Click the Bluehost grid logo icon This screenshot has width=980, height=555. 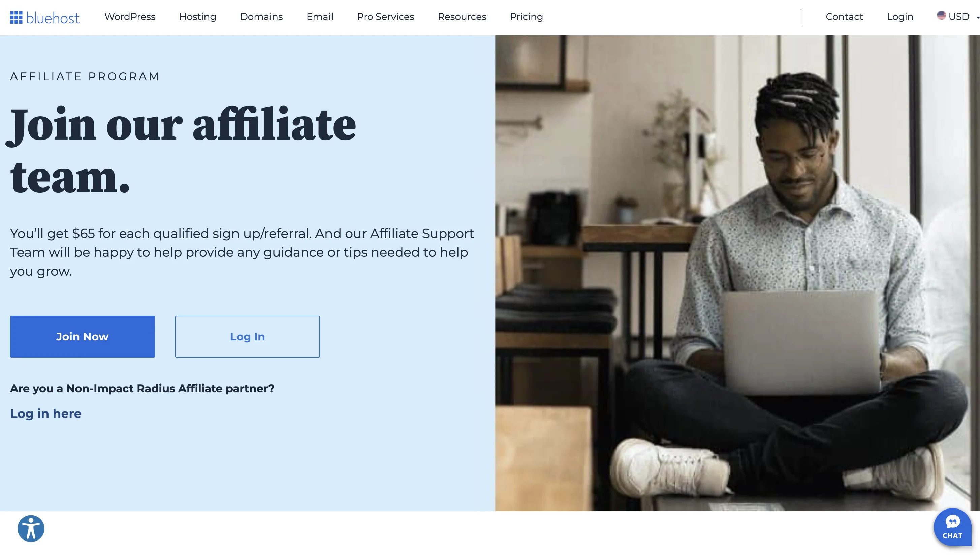(x=16, y=17)
